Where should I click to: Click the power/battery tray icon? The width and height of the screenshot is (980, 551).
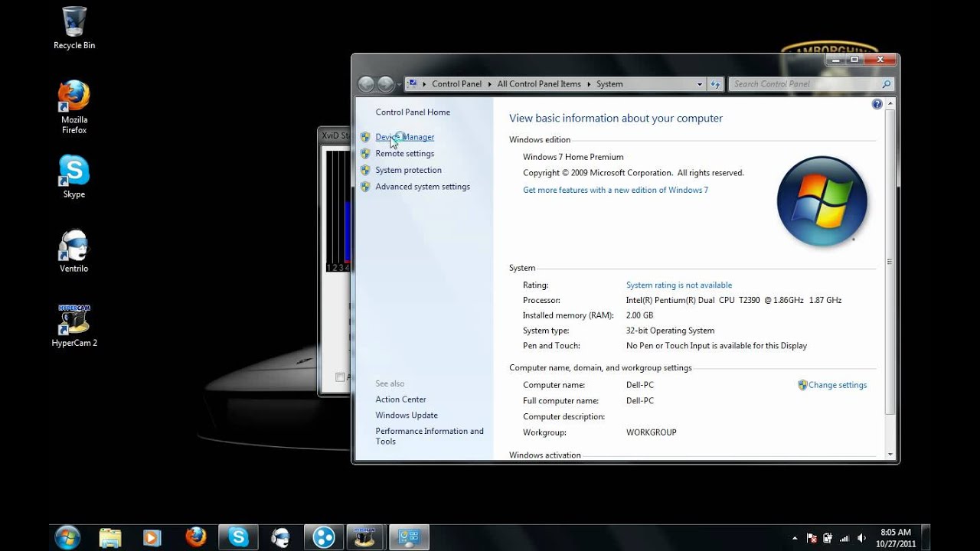click(828, 538)
